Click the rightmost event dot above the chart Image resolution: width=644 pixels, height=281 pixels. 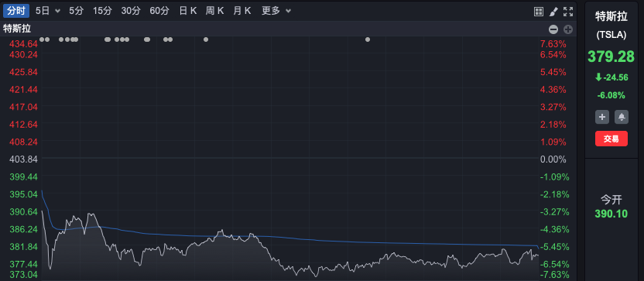pos(368,39)
